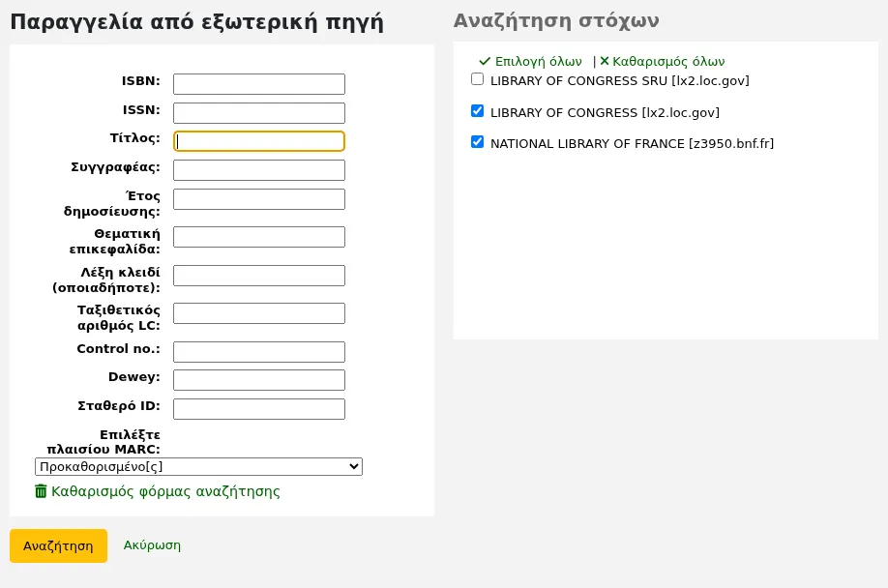Click the label LIBRARY OF CONGRESS [lx2.loc.gov]
This screenshot has height=588, width=888.
(605, 112)
